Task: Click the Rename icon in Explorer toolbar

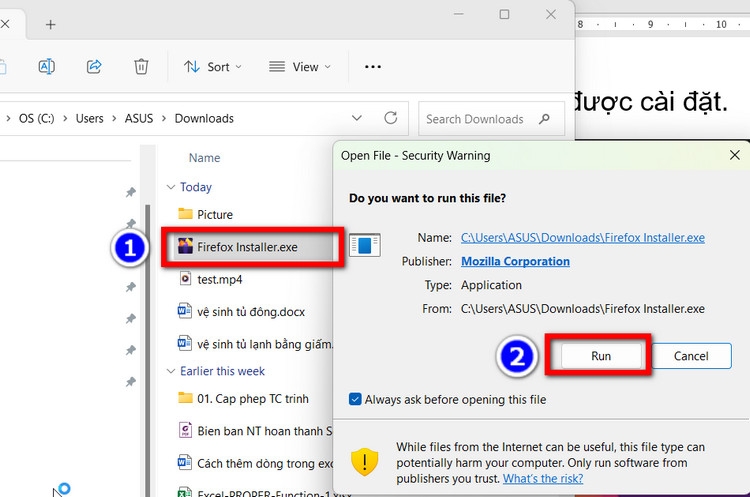Action: tap(46, 66)
